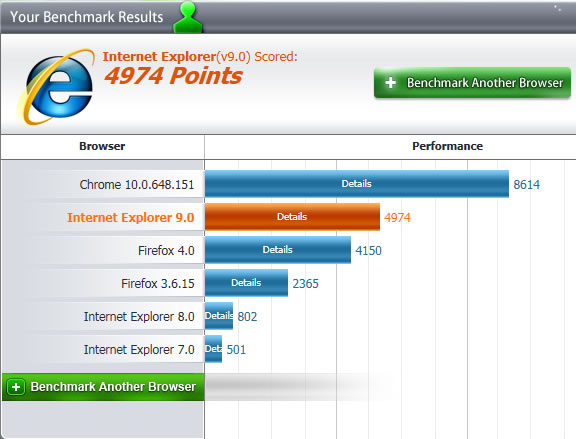576x439 pixels.
Task: Select the Chrome 10.0.648.151 browser label
Action: (x=137, y=184)
